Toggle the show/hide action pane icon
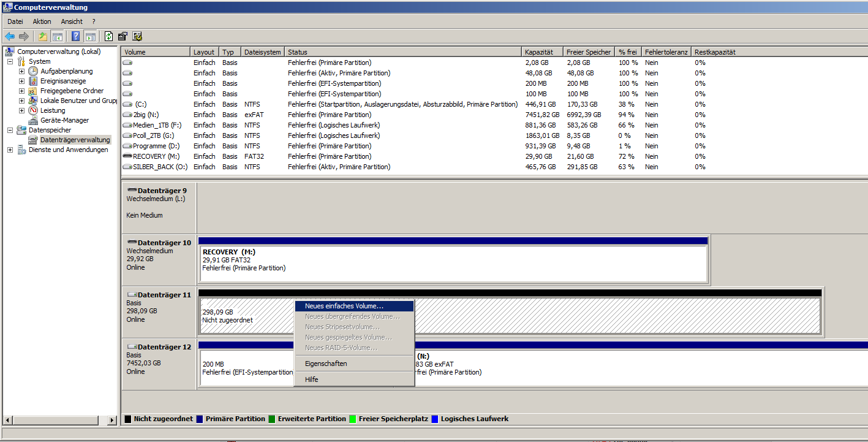The width and height of the screenshot is (868, 442). [90, 36]
